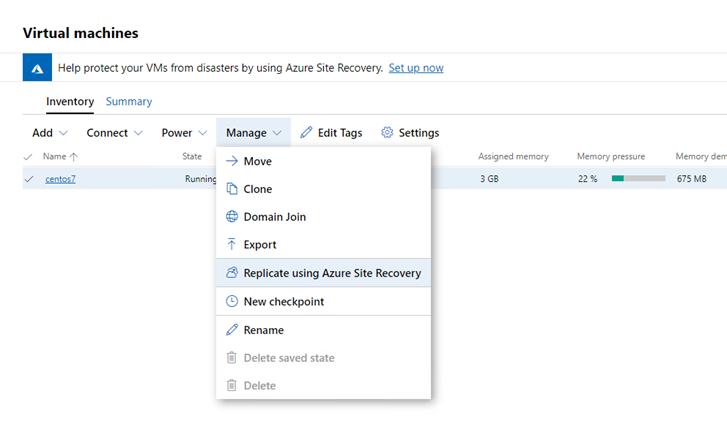This screenshot has height=429, width=727.
Task: Click the Set up now link
Action: point(416,68)
